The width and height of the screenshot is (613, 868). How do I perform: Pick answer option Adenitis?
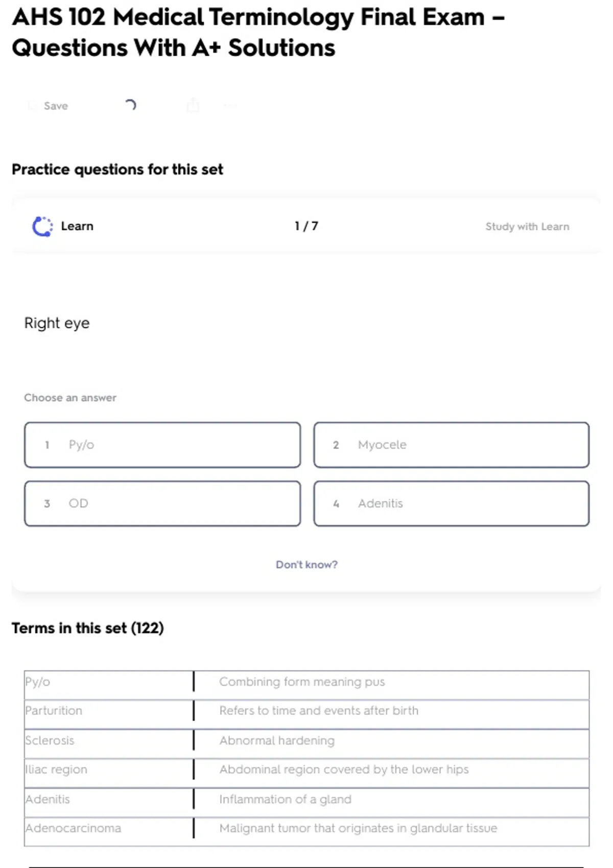click(x=451, y=503)
